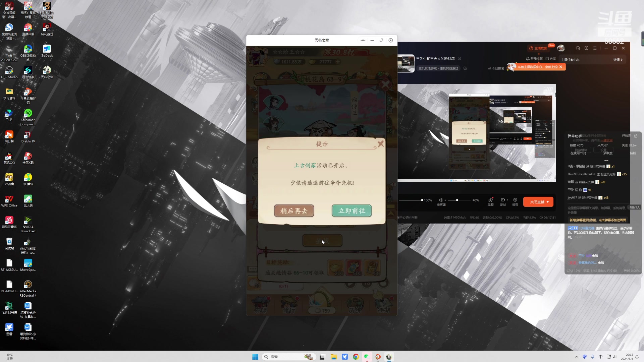Screen dimensions: 644x362
Task: Open OBS弹幕助手 desktop shortcut
Action: pyautogui.click(x=28, y=53)
